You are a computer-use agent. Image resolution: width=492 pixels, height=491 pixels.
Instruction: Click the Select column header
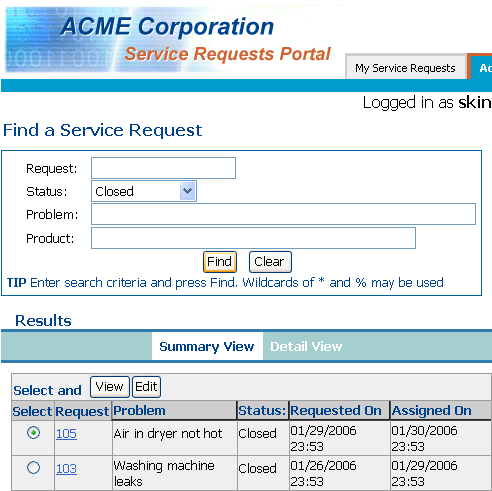[32, 411]
